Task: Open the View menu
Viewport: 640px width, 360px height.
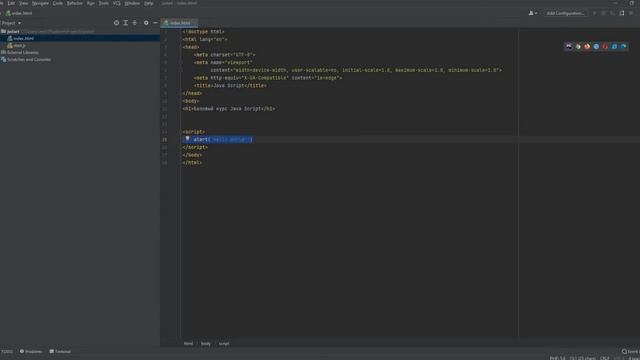Action: tap(24, 3)
